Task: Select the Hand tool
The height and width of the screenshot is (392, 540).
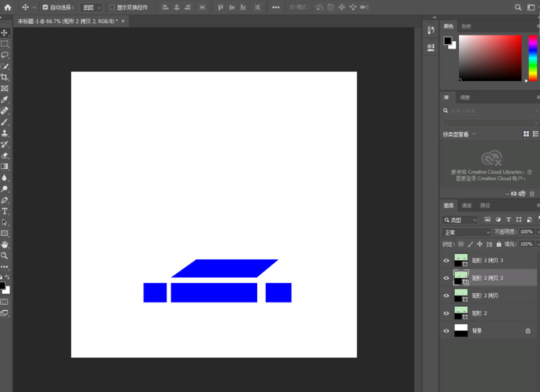Action: pyautogui.click(x=5, y=245)
